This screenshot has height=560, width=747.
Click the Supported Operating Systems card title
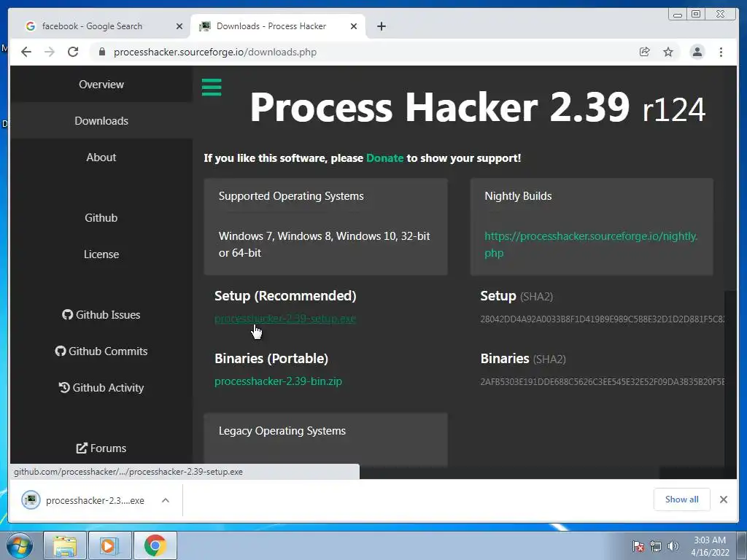tap(291, 196)
